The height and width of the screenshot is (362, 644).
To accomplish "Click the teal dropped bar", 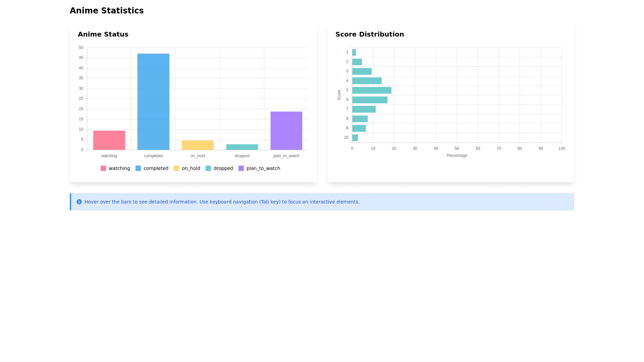I will point(242,147).
